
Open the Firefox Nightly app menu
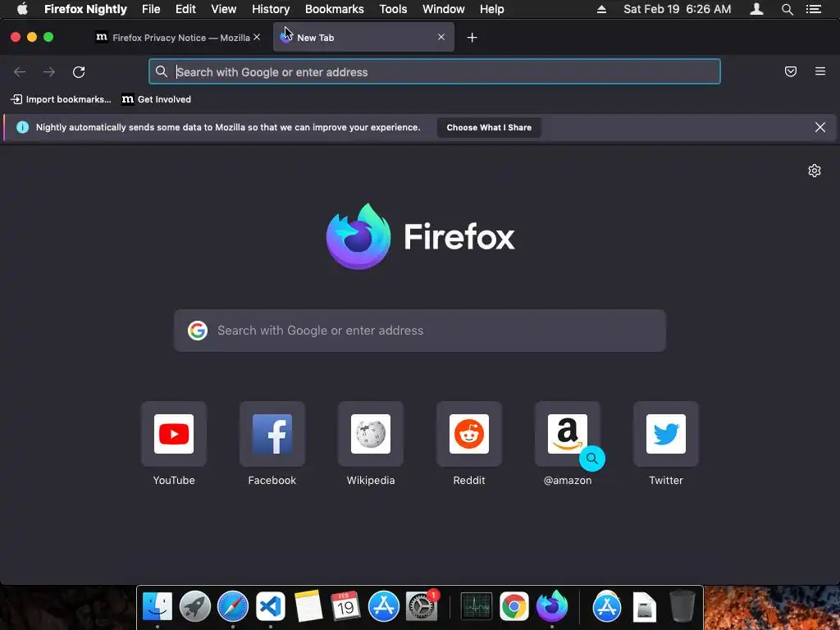pos(85,9)
